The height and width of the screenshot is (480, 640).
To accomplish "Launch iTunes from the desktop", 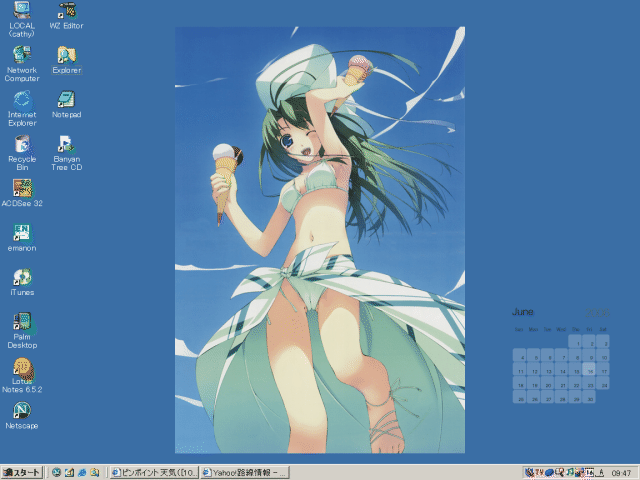I will tap(21, 277).
